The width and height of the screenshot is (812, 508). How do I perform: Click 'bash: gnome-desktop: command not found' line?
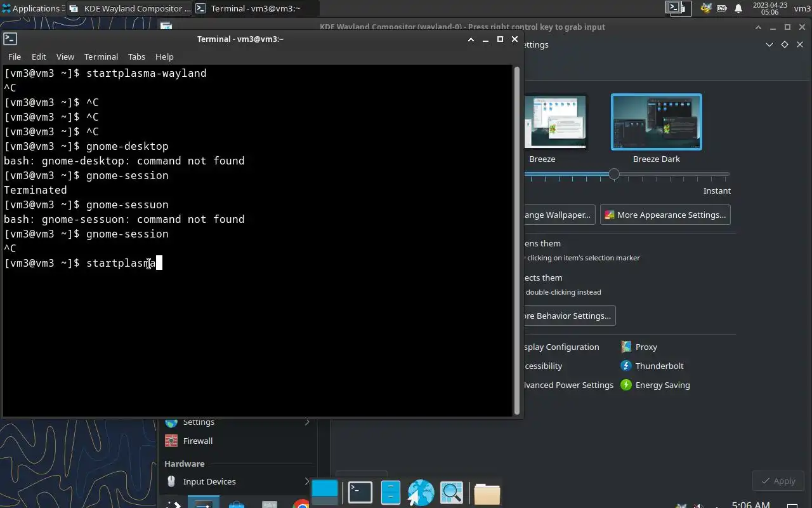(124, 161)
